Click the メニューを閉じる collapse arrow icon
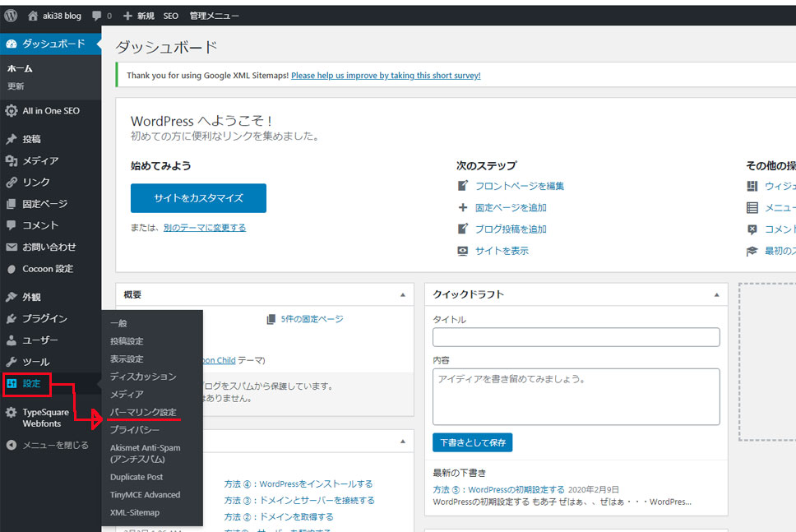This screenshot has height=532, width=796. [x=12, y=445]
